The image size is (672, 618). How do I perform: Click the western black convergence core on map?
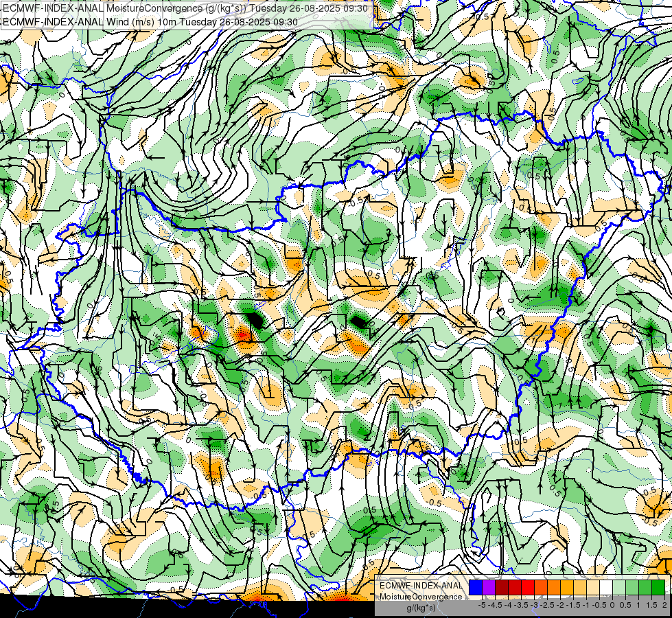[x=255, y=319]
